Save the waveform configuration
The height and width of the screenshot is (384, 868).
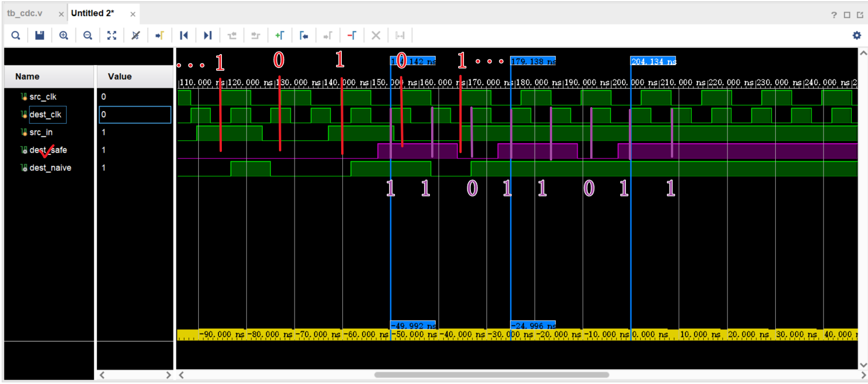pos(40,36)
